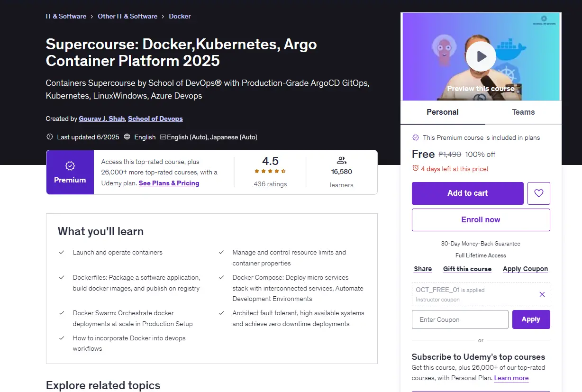Click the star rating icons
The width and height of the screenshot is (582, 392).
point(270,172)
